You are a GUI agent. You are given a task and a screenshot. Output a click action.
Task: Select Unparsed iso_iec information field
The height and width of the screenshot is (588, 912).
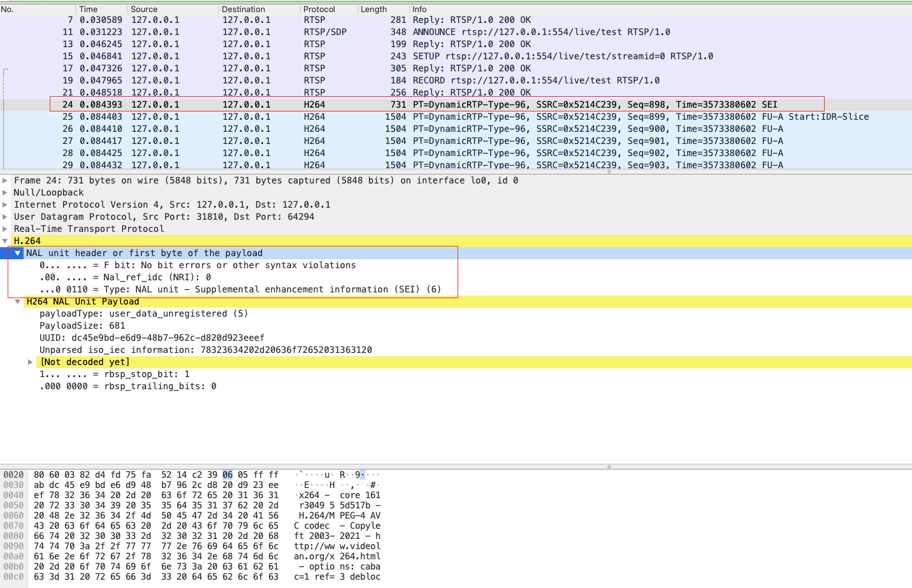point(206,350)
